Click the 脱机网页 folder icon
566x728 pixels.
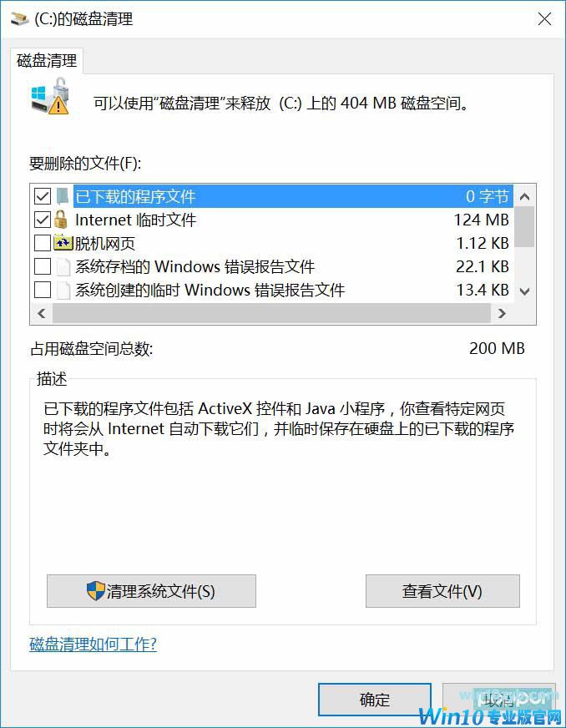pyautogui.click(x=63, y=242)
